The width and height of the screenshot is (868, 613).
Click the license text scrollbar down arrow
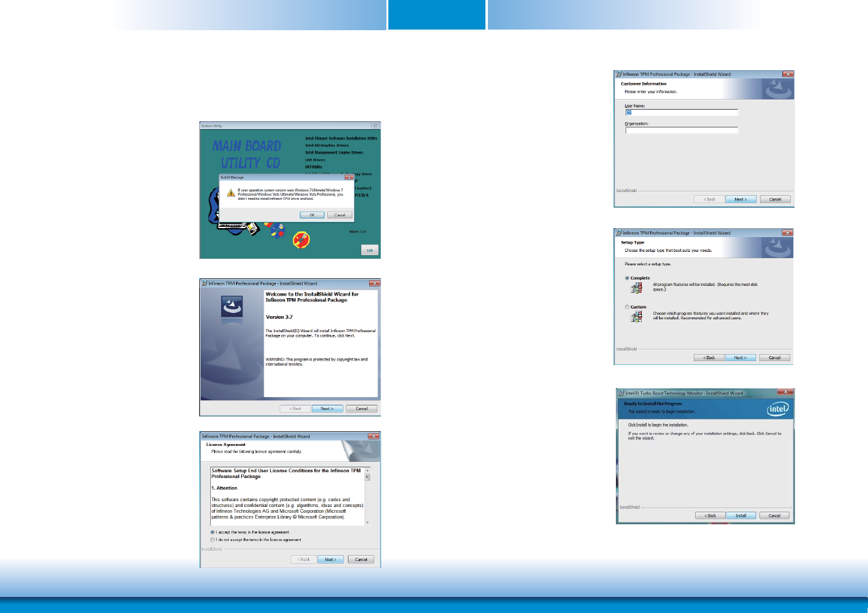[368, 522]
